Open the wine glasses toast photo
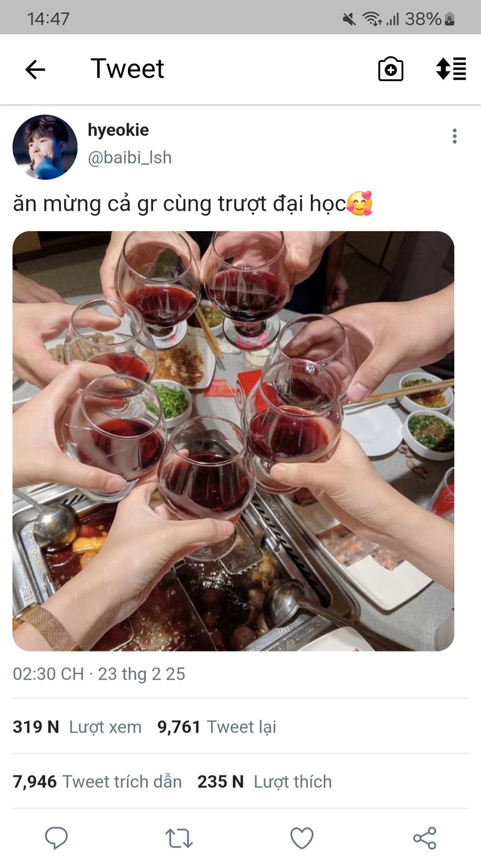Viewport: 481px width, 868px height. pos(233,441)
